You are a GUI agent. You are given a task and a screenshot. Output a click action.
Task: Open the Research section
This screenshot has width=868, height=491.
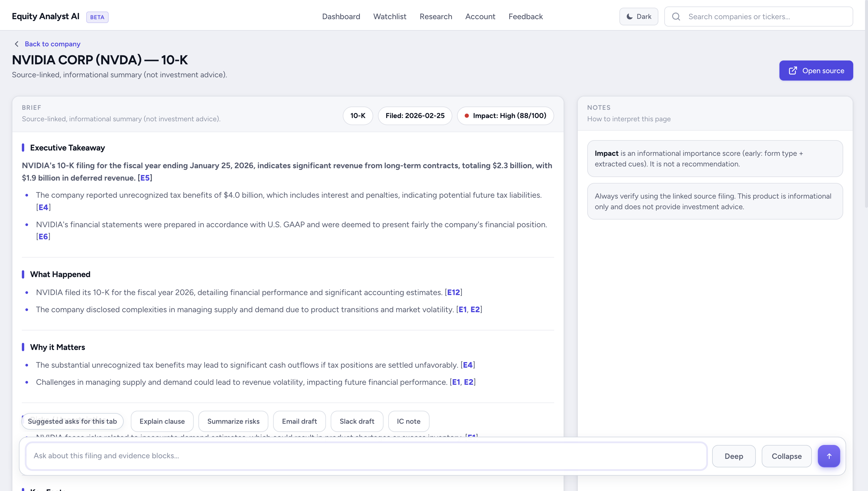click(x=435, y=17)
